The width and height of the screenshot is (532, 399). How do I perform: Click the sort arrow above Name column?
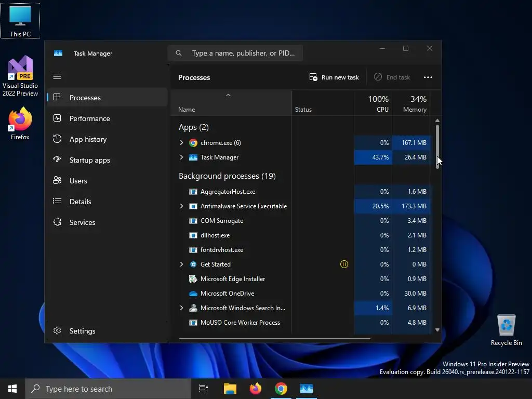pyautogui.click(x=229, y=96)
